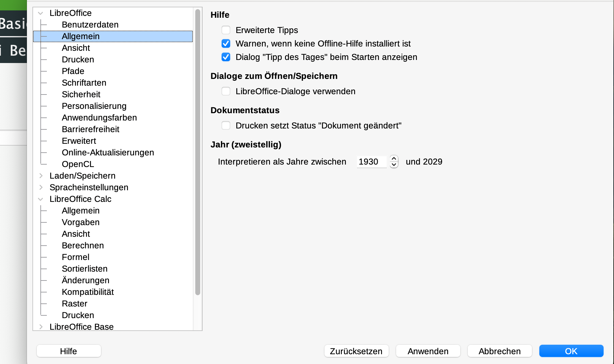Viewport: 614px width, 364px height.
Task: Select Raster in the tree
Action: [x=74, y=303]
